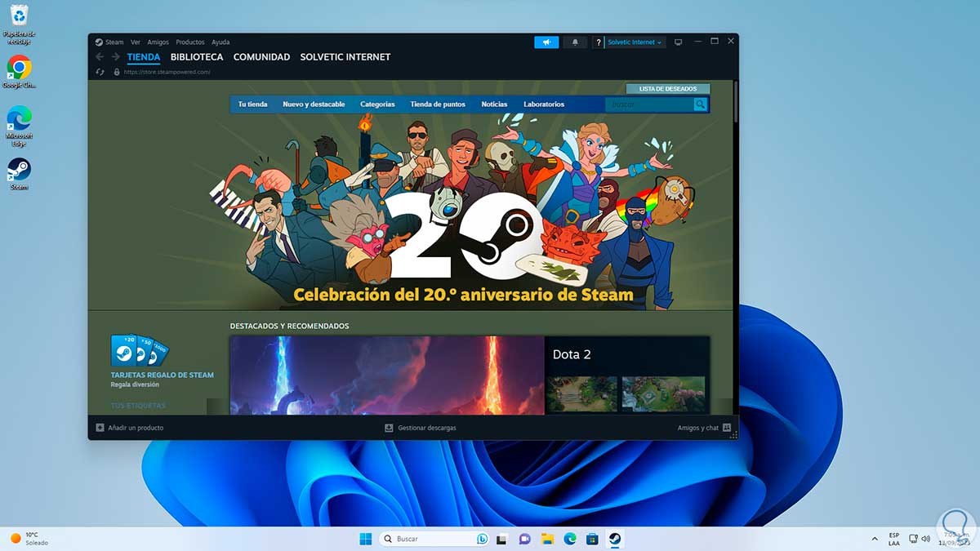The image size is (980, 551).
Task: Click the question mark help icon
Action: [x=599, y=42]
